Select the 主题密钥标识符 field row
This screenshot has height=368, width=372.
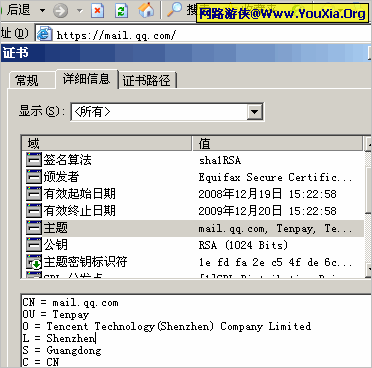pos(194,262)
